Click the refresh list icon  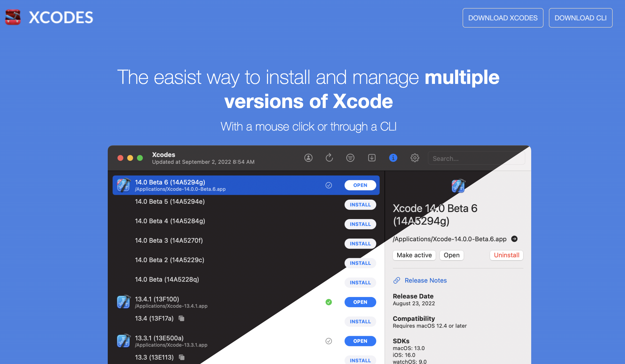pos(329,158)
